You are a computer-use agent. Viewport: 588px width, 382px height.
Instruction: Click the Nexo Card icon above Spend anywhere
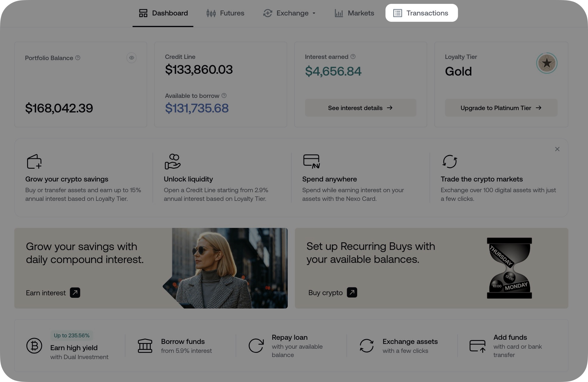click(312, 161)
